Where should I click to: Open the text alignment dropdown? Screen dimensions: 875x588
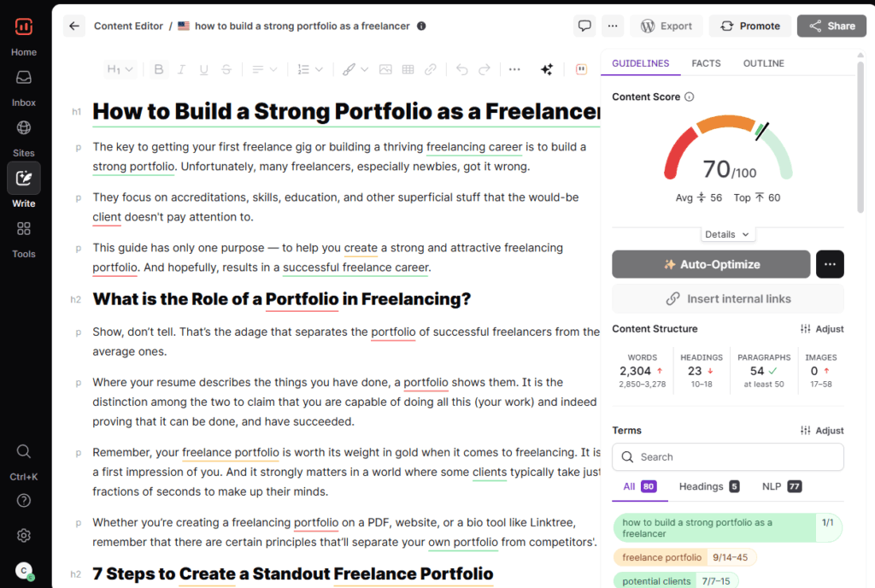[265, 69]
